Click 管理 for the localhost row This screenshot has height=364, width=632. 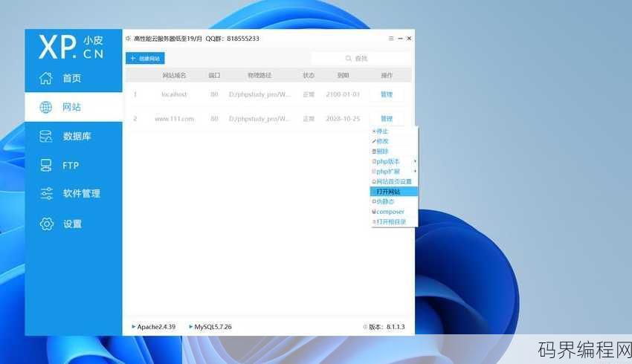click(387, 94)
